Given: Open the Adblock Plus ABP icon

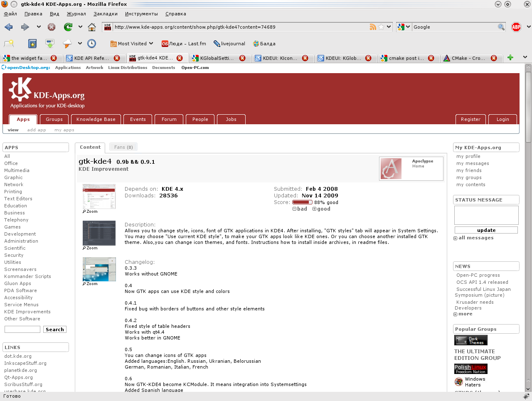Looking at the screenshot, I should click(x=516, y=27).
